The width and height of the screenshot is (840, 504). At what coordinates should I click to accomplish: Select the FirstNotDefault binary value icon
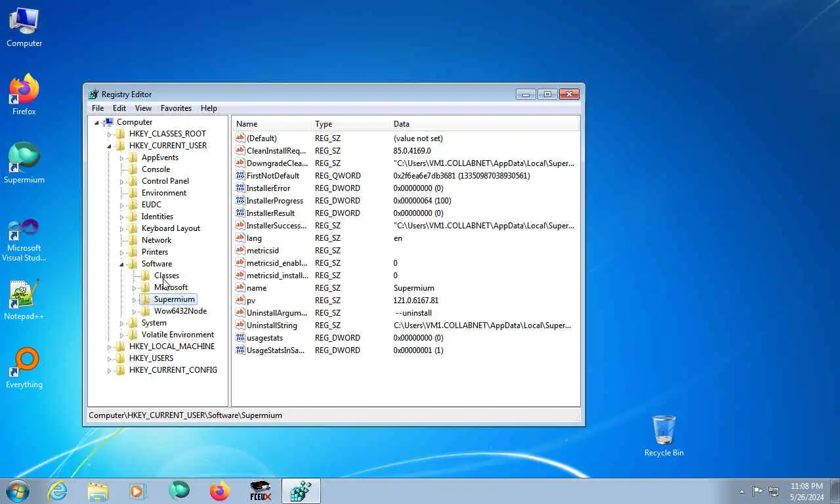point(240,176)
